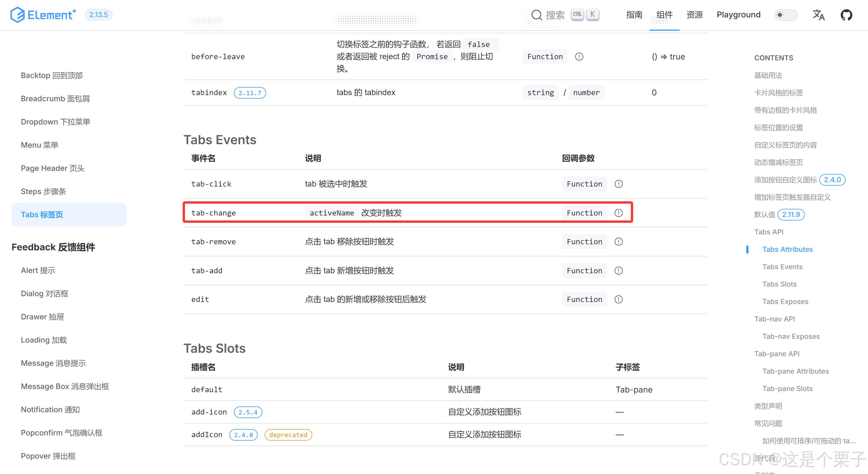The height and width of the screenshot is (474, 868).
Task: Open the 指南 navigation menu
Action: (634, 15)
